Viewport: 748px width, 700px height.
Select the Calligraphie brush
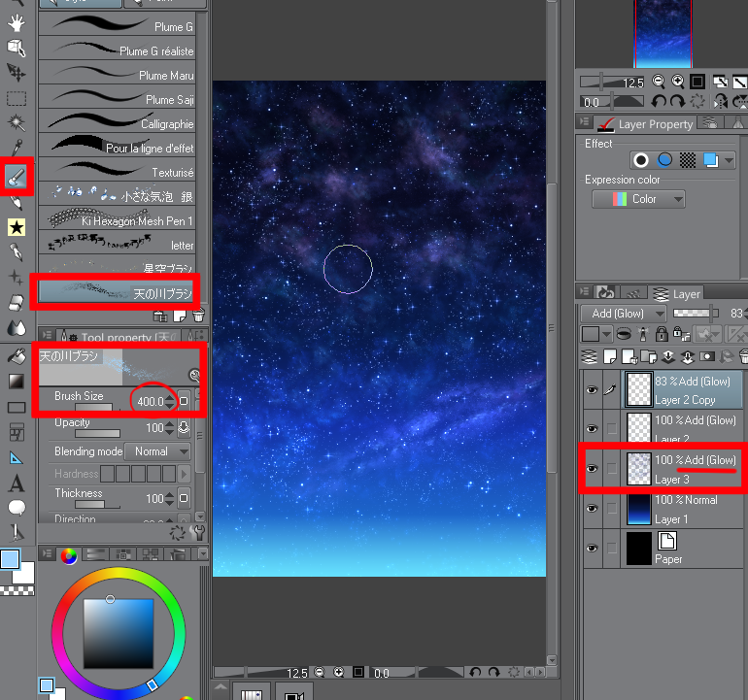click(x=117, y=120)
